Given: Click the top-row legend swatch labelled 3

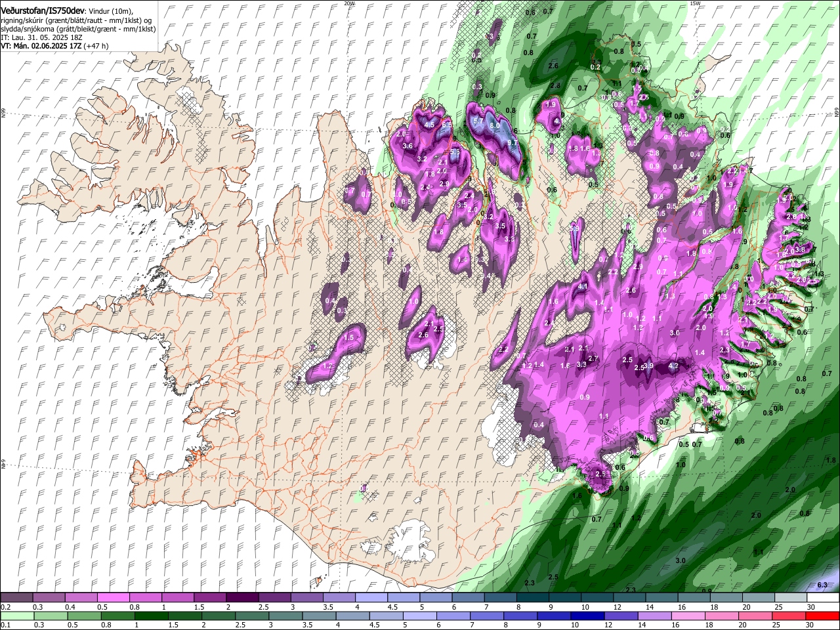Looking at the screenshot, I should [306, 598].
